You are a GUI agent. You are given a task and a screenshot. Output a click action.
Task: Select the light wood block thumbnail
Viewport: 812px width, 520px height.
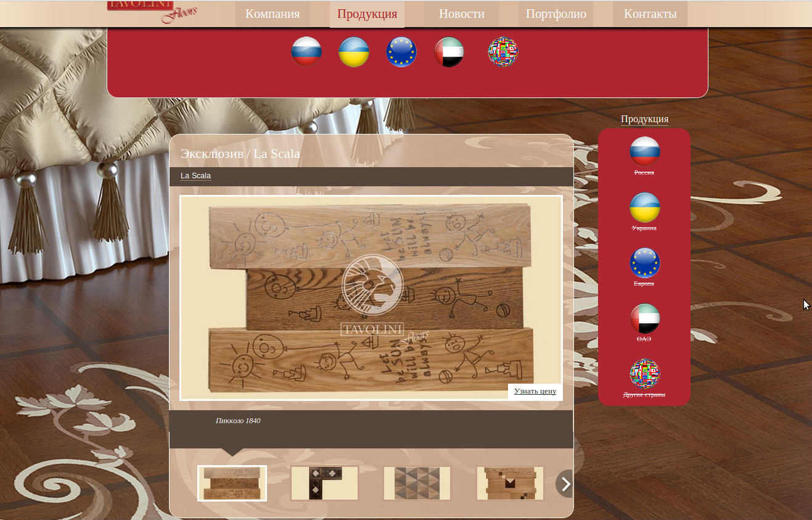pyautogui.click(x=510, y=483)
